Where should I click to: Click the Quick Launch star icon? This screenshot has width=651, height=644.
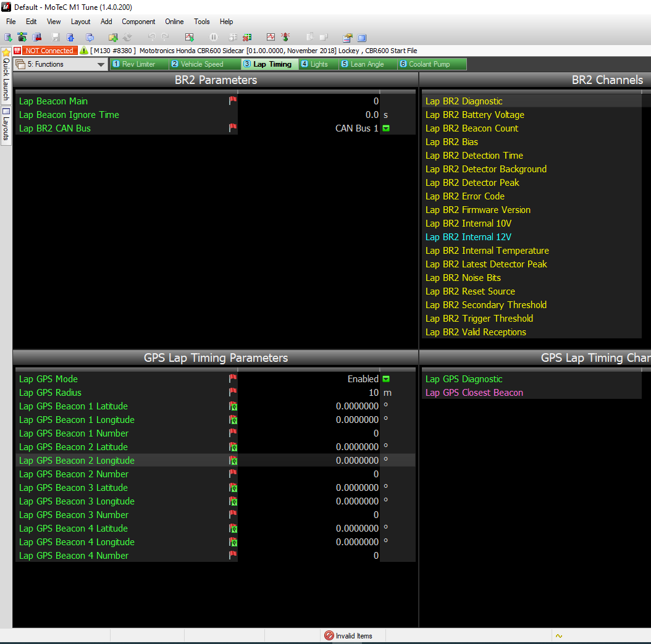pyautogui.click(x=6, y=52)
